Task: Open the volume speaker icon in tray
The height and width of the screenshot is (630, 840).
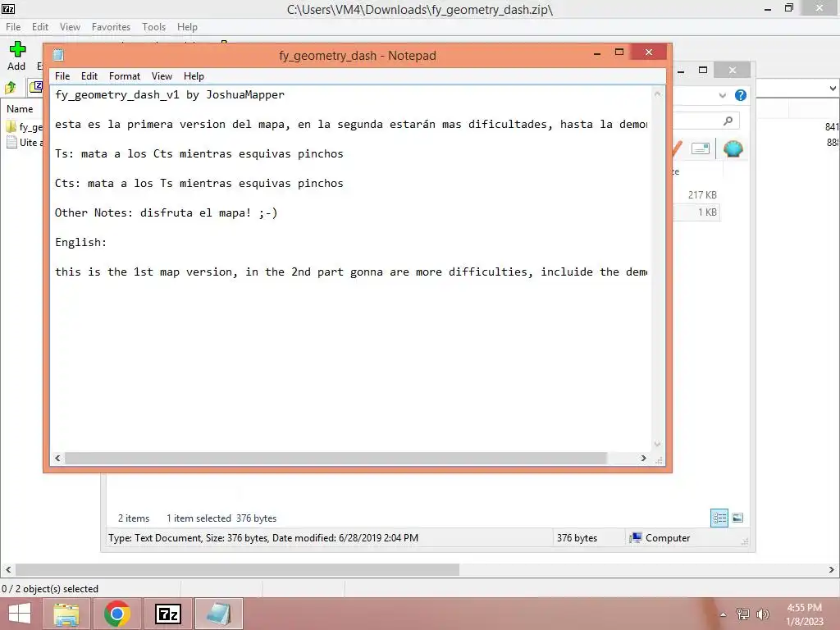Action: point(762,614)
